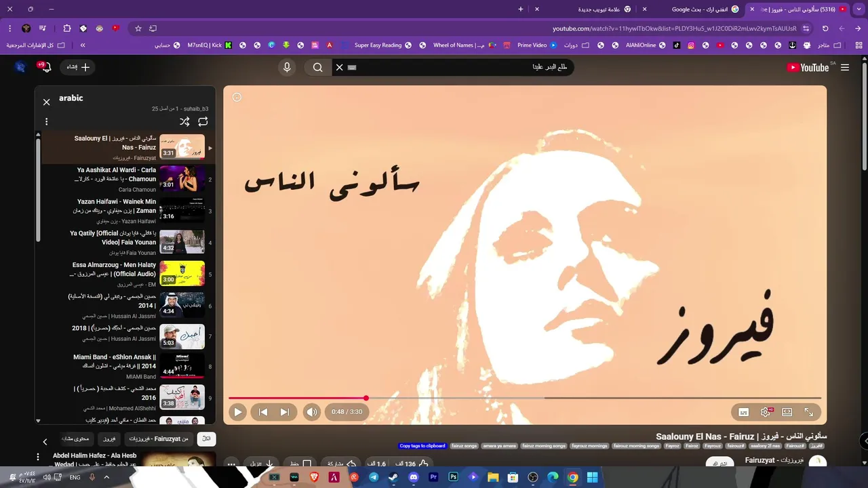Open arabic playlist three-dot options menu
This screenshot has height=488, width=868.
pyautogui.click(x=46, y=122)
